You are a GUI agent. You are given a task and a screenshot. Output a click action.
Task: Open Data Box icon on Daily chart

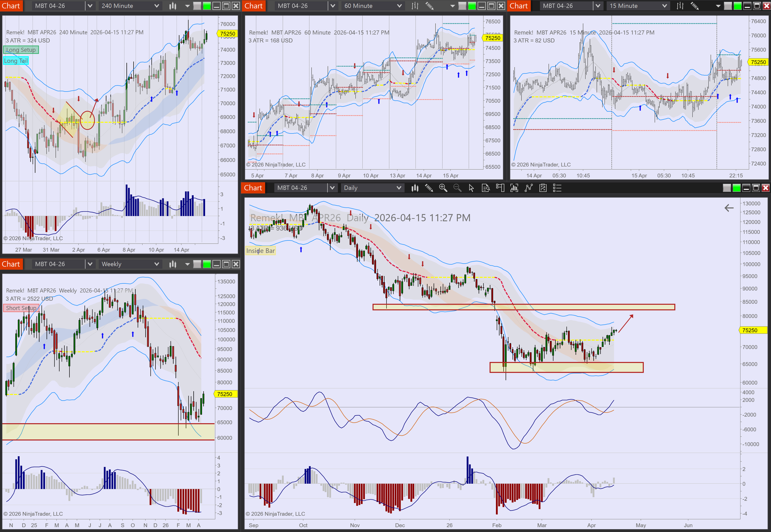tap(485, 188)
